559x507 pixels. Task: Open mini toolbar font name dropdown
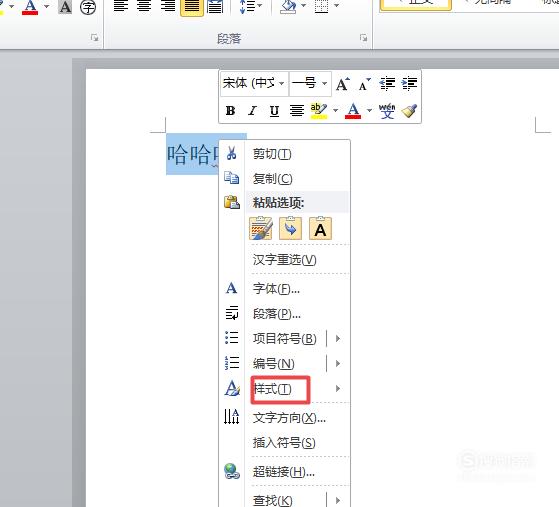pos(281,84)
